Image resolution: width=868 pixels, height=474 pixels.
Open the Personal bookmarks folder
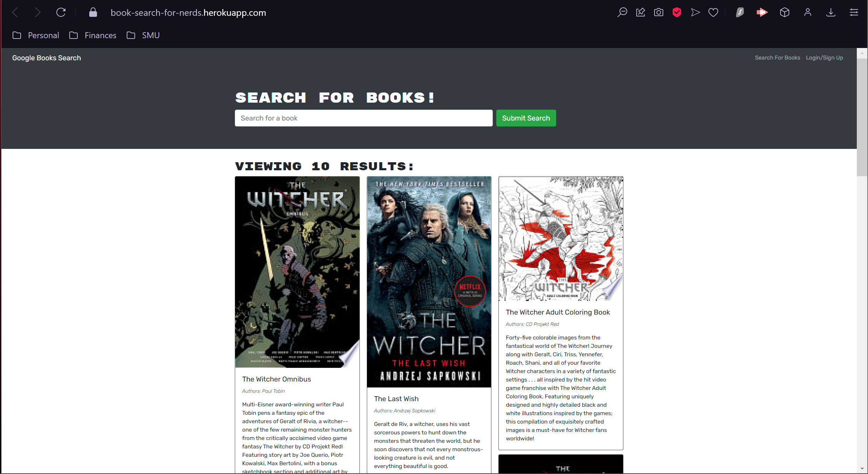point(36,35)
